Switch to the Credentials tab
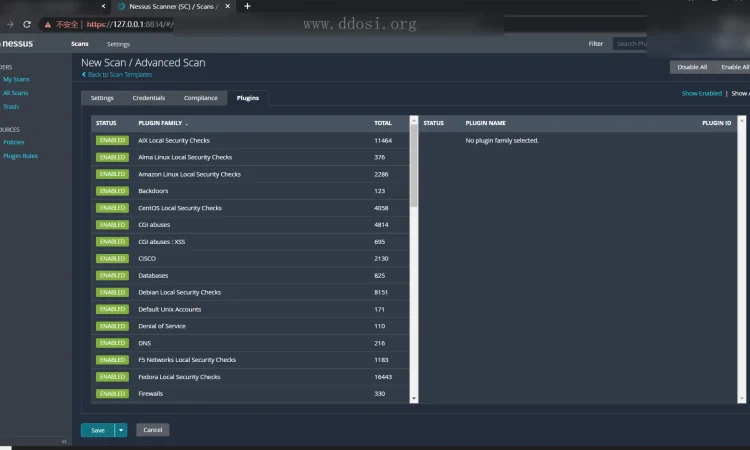750x450 pixels. coord(149,98)
